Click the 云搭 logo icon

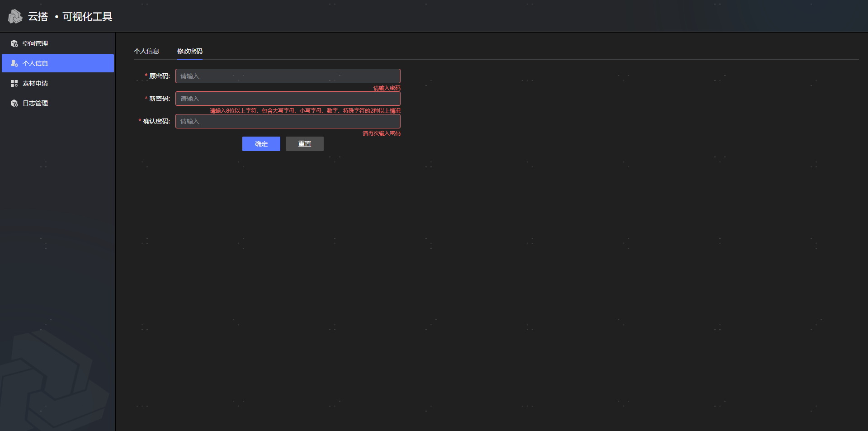[15, 17]
